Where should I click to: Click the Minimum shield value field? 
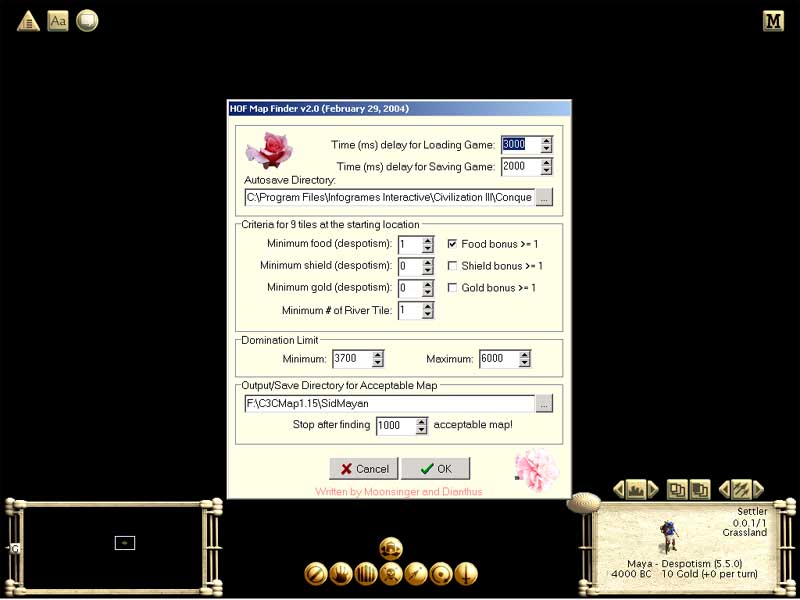coord(410,266)
